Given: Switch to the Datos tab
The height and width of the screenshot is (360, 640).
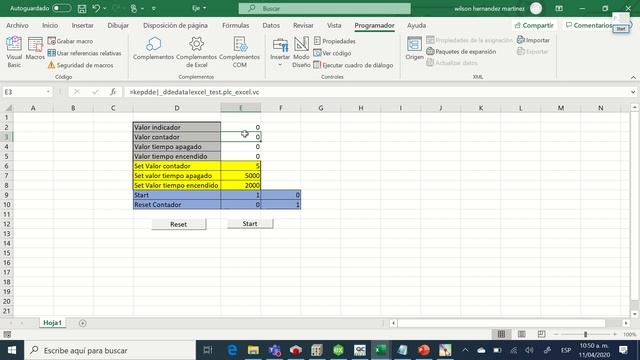Looking at the screenshot, I should [x=271, y=25].
